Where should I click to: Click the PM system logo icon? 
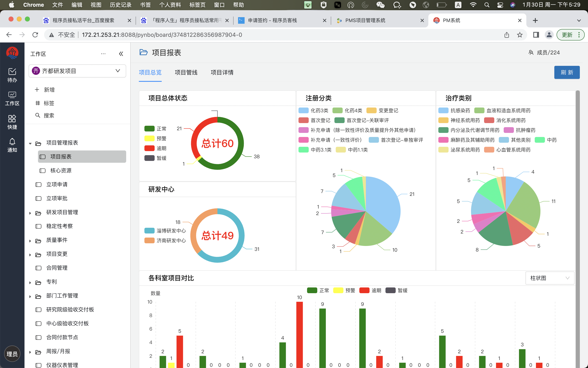pos(12,53)
